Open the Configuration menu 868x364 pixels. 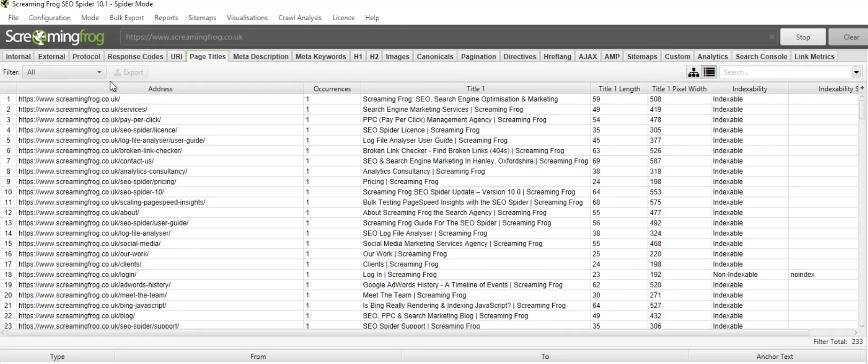click(x=49, y=17)
